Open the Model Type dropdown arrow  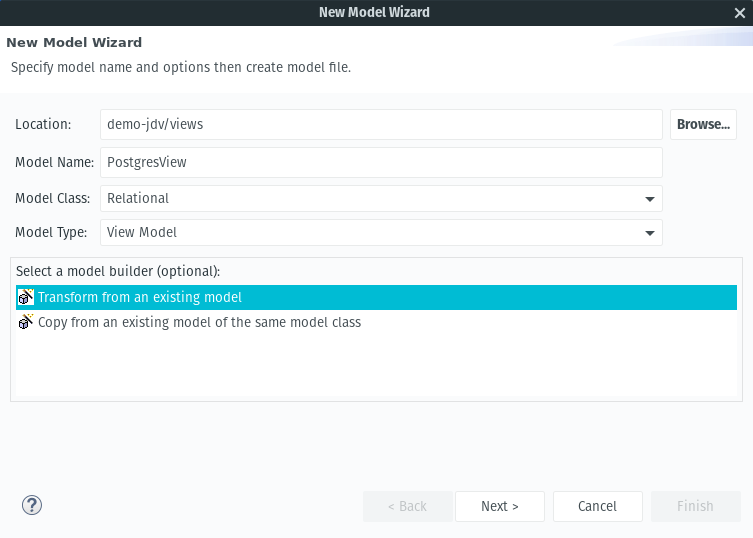[x=650, y=233]
